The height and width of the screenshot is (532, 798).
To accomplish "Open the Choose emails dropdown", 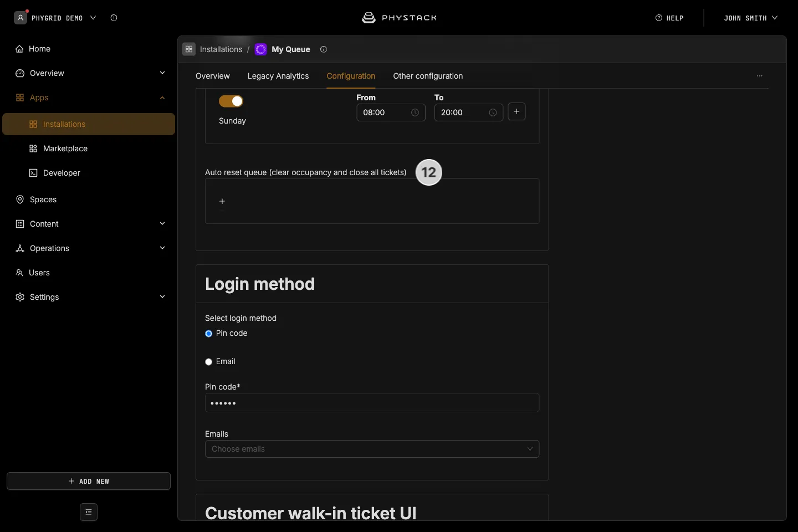I will click(372, 449).
